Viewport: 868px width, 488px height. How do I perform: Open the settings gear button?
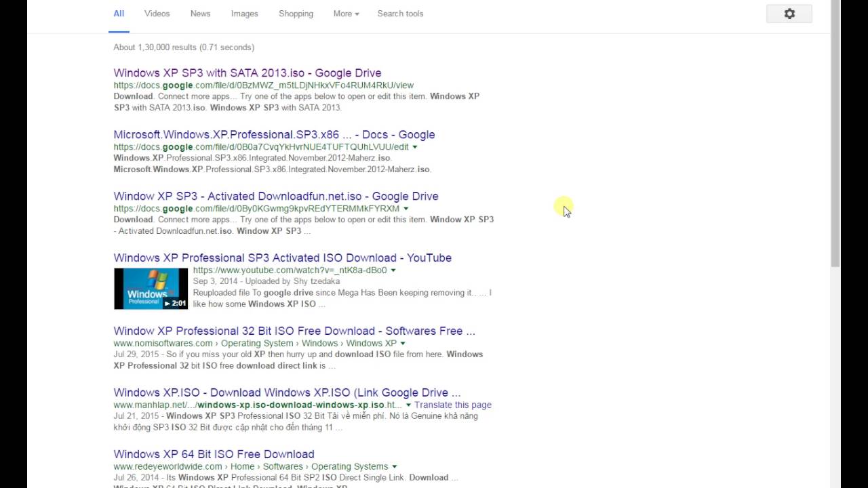point(789,14)
